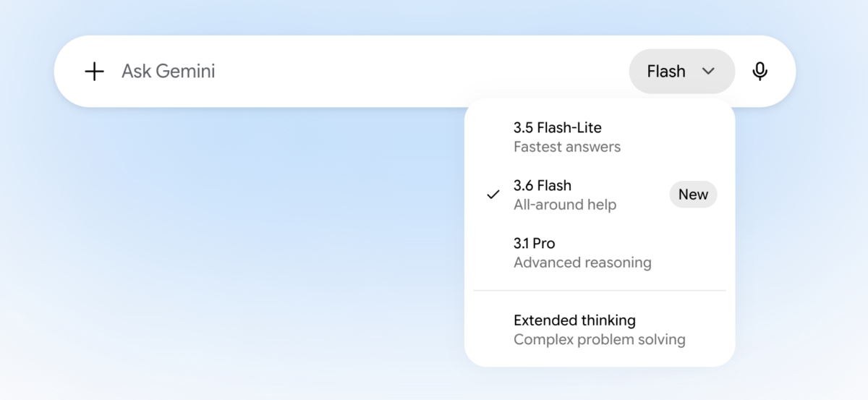Click the "All-around help" subtitle

point(565,205)
